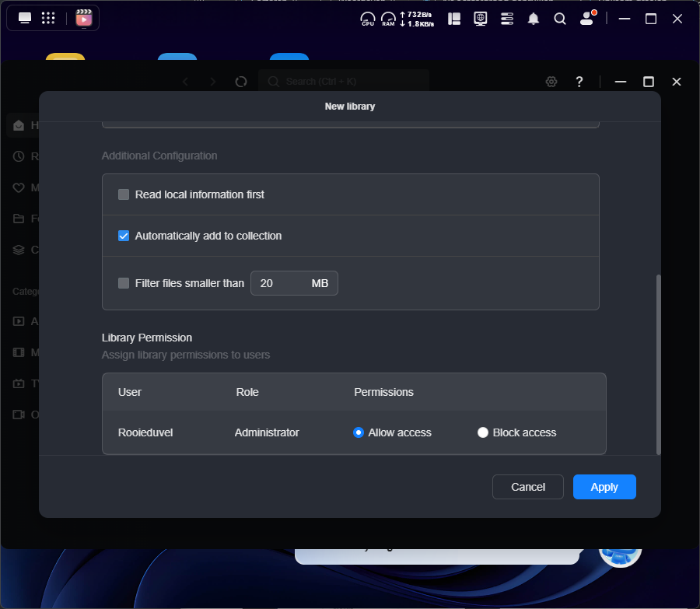
Task: Open the app grid launcher
Action: pos(48,18)
